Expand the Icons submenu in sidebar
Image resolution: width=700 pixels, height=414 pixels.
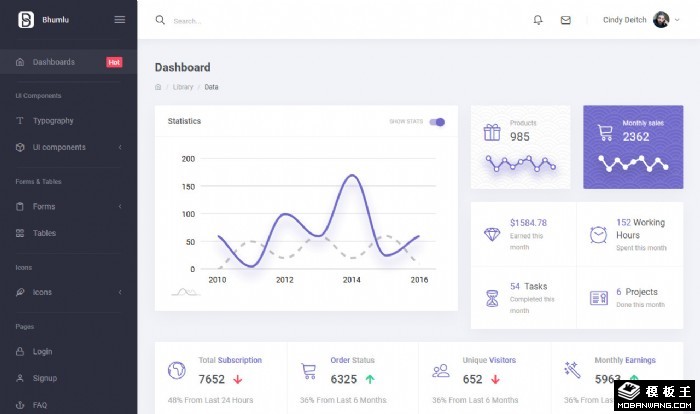click(x=120, y=292)
